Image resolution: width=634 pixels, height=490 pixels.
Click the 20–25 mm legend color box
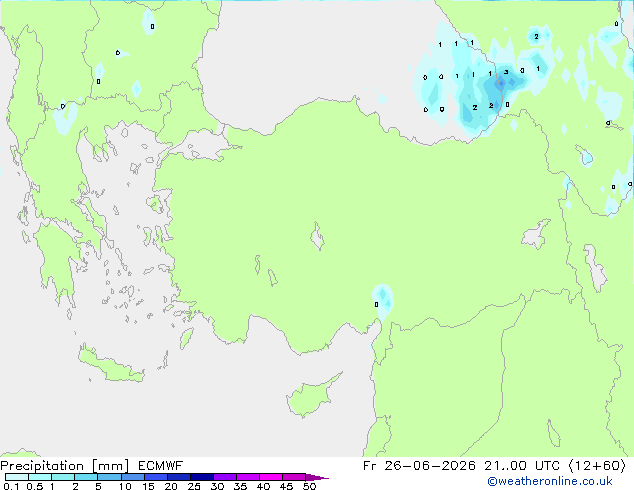point(179,477)
